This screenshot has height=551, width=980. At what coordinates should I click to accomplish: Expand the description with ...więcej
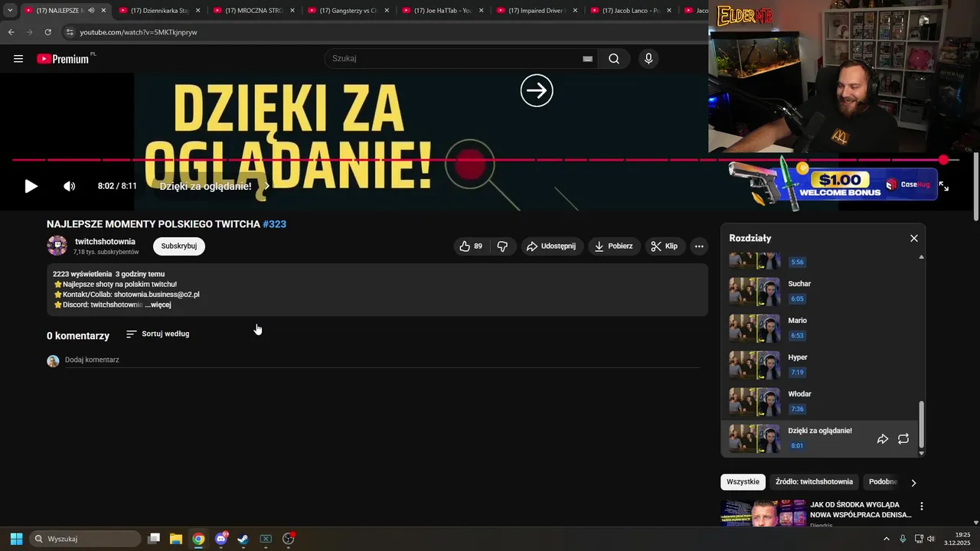[x=158, y=305]
